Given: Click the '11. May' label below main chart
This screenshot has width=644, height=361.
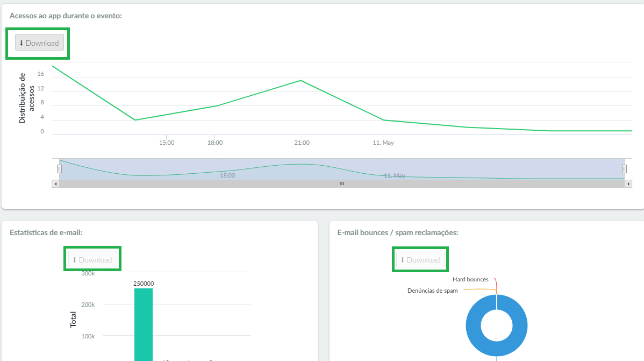Looking at the screenshot, I should (383, 143).
